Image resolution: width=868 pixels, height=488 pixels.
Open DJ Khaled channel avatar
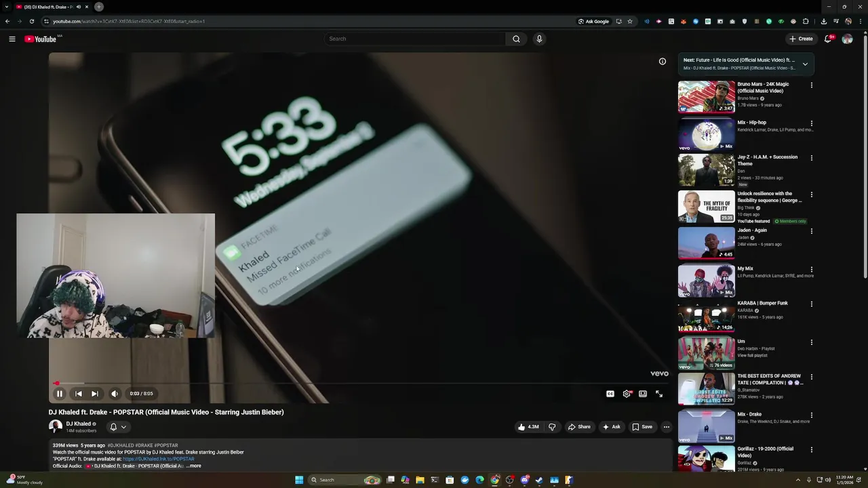[55, 426]
